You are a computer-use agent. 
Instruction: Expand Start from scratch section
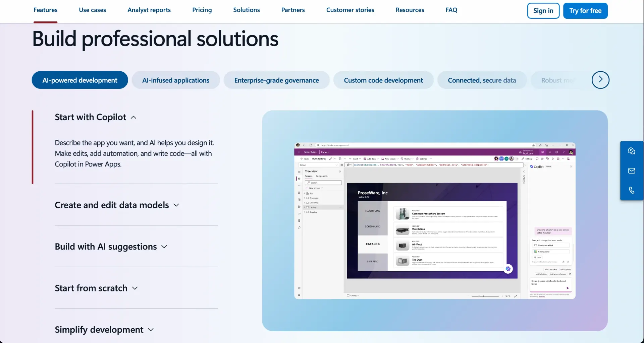point(97,288)
